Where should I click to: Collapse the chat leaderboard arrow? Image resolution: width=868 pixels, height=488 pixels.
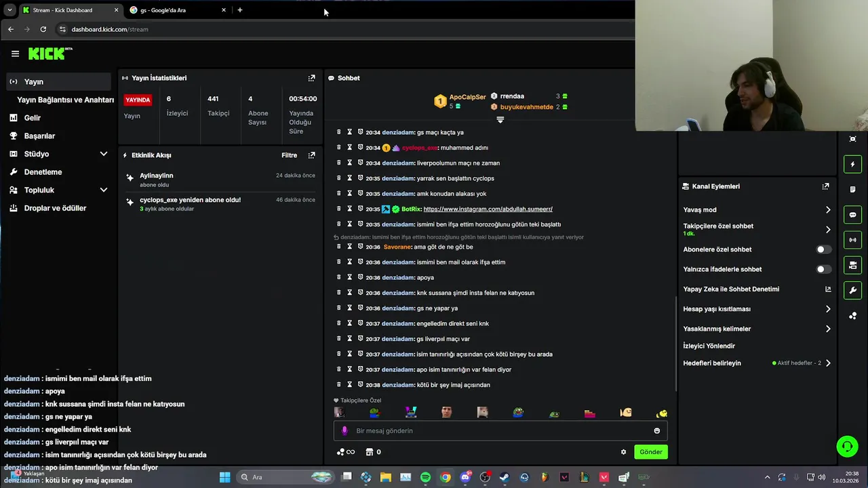coord(500,119)
